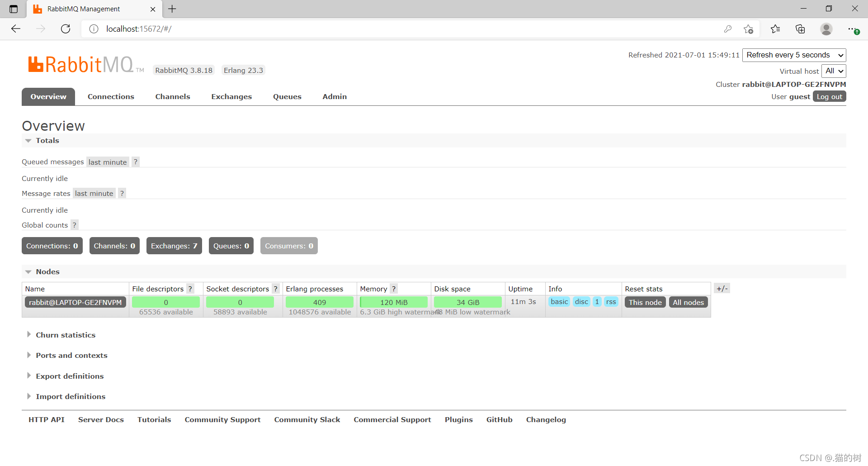
Task: Change Message rates last minute range
Action: (x=94, y=194)
